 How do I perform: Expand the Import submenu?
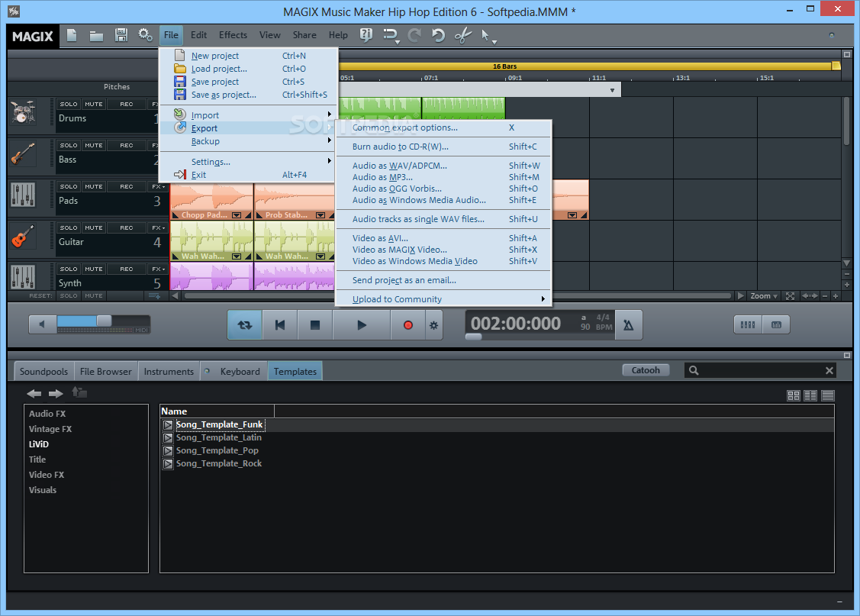246,114
